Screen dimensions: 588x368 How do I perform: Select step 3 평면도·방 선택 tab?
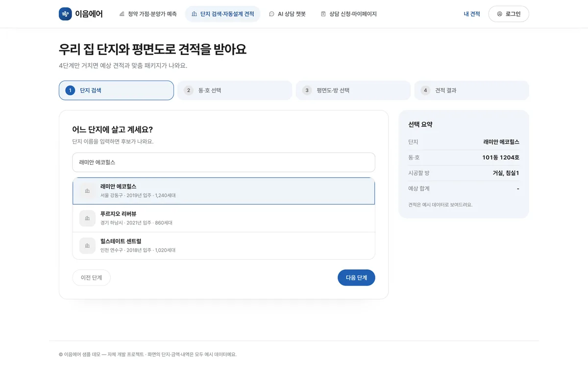pos(353,90)
